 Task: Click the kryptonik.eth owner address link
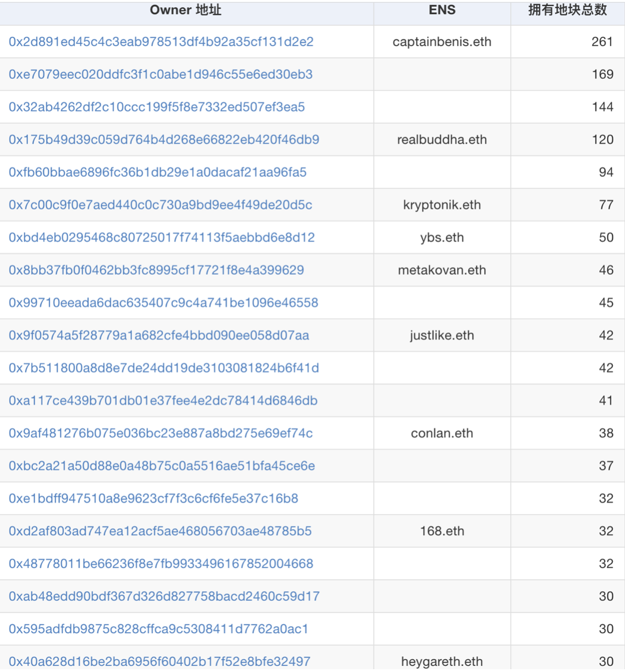[160, 205]
